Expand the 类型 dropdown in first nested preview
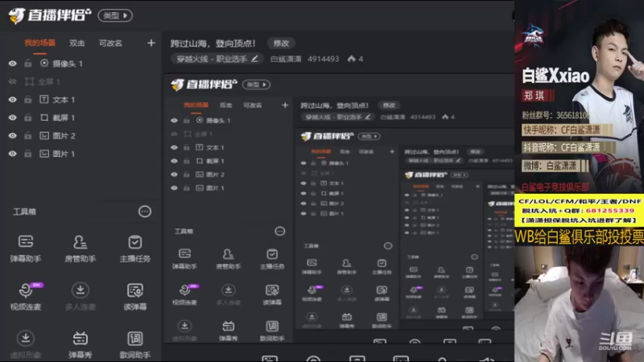 coord(256,84)
